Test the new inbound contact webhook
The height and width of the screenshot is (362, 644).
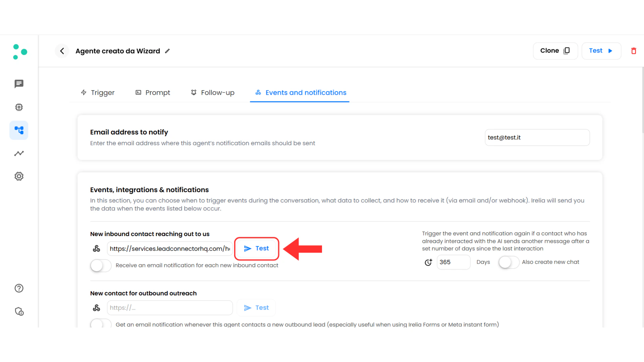click(257, 248)
